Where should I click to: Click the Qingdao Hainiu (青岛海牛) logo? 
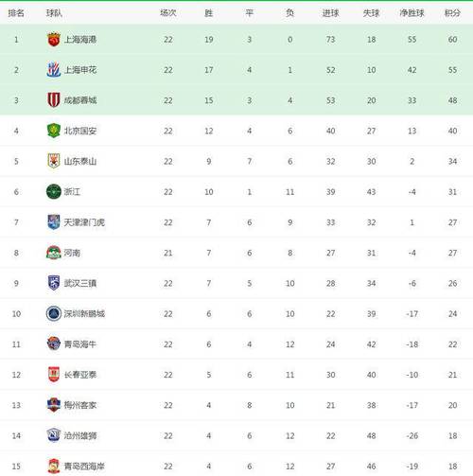[54, 344]
